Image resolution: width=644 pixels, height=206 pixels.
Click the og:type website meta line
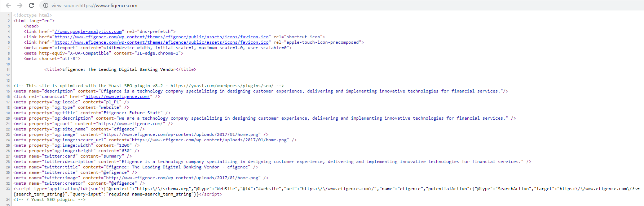coord(71,107)
